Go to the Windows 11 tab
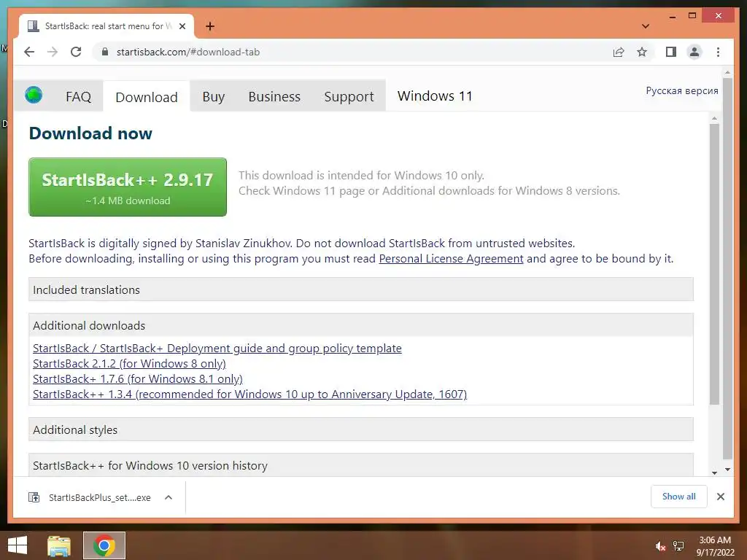The width and height of the screenshot is (747, 560). coord(435,96)
